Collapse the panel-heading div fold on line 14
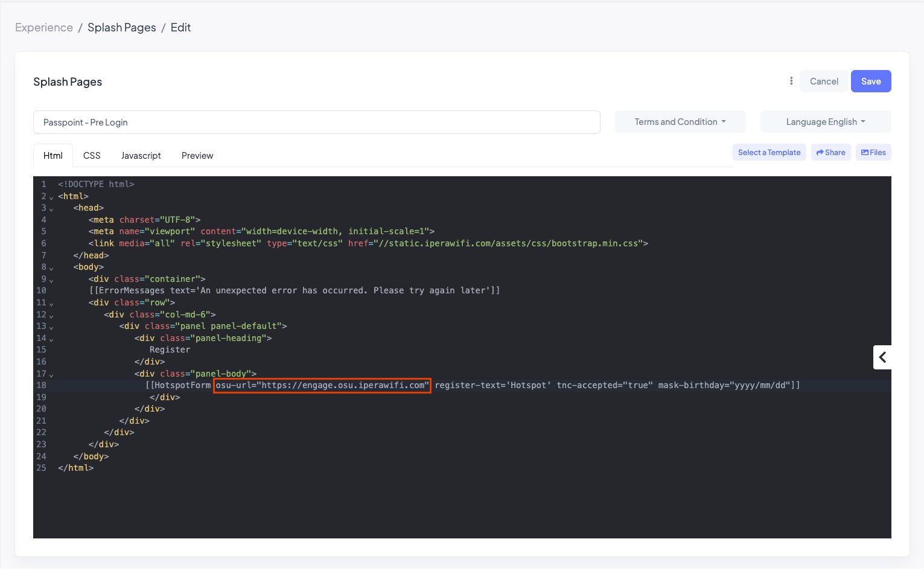This screenshot has width=924, height=571. (51, 339)
